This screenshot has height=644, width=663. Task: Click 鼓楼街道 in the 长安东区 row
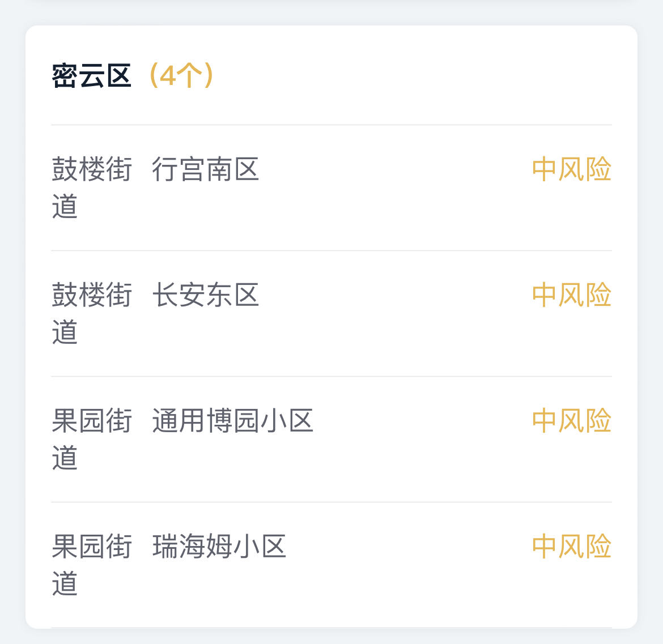click(92, 313)
